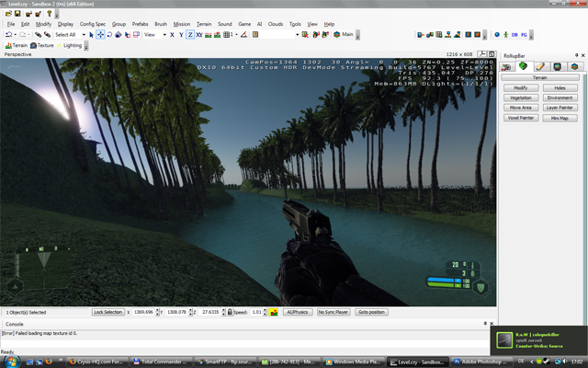588x368 pixels.
Task: Open the File menu
Action: click(11, 24)
